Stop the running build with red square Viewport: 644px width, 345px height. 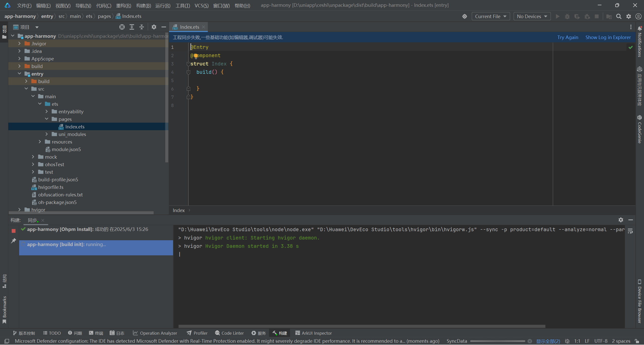pos(14,231)
